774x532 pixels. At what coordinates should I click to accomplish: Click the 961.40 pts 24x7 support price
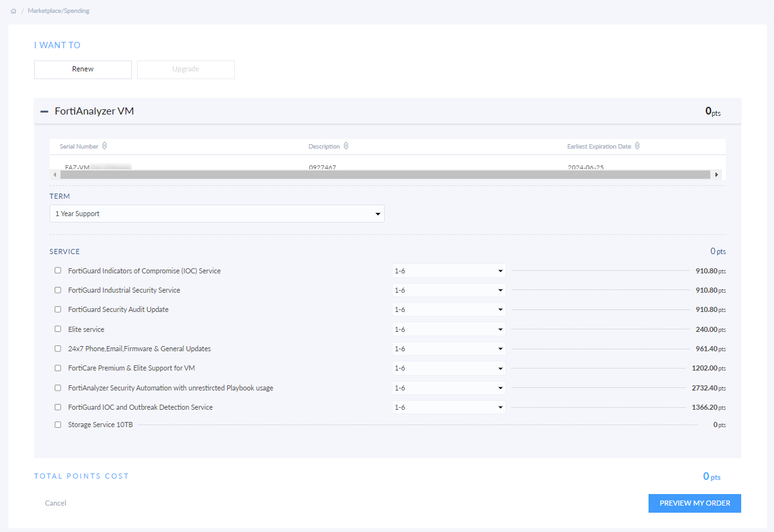pos(710,349)
